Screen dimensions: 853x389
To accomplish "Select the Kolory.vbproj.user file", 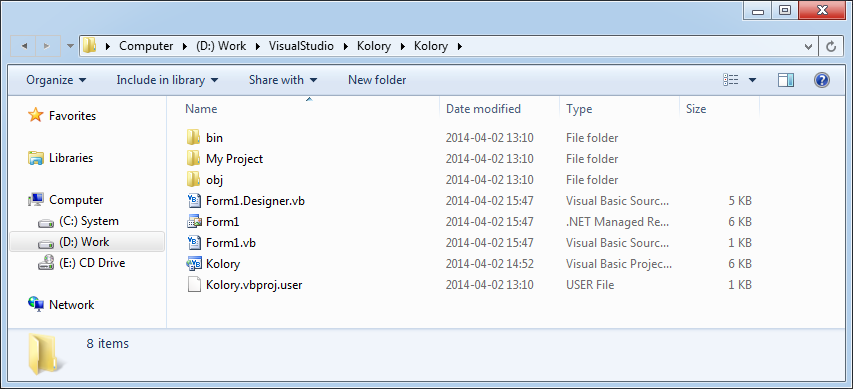I will 254,285.
